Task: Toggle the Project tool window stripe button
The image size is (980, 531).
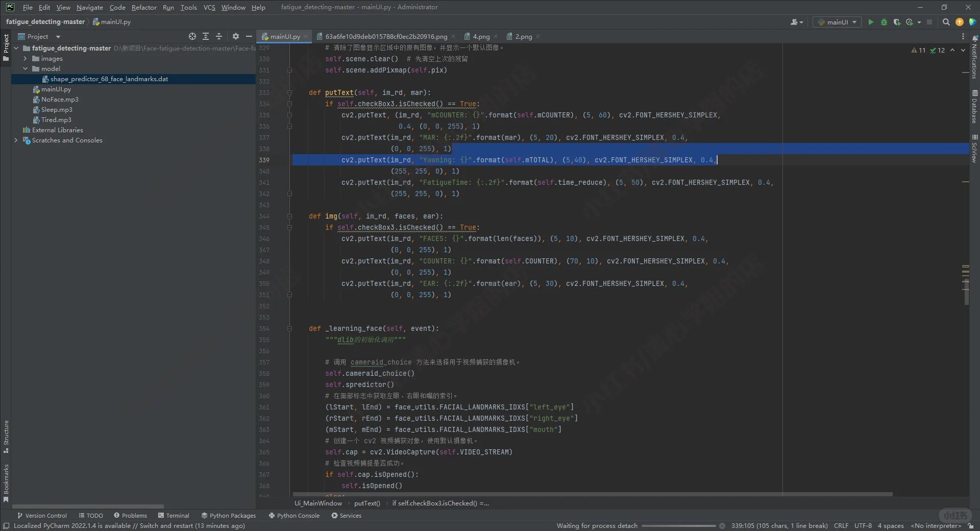Action: (x=6, y=47)
